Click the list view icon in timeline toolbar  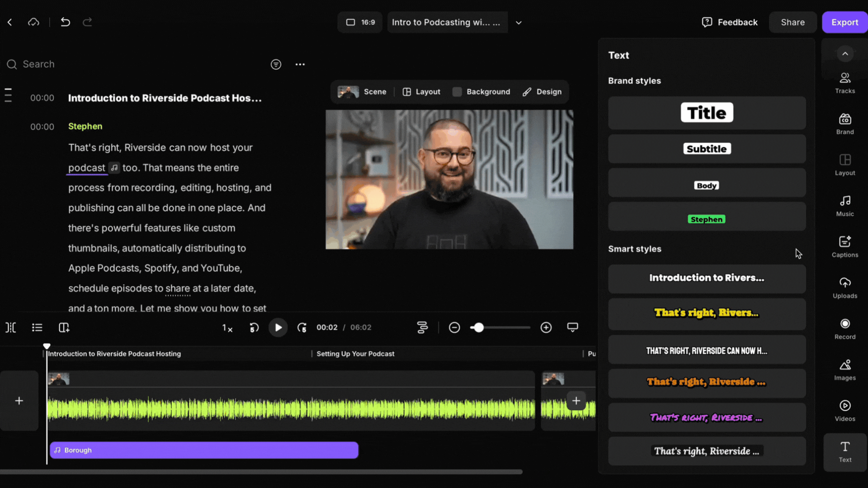coord(37,328)
